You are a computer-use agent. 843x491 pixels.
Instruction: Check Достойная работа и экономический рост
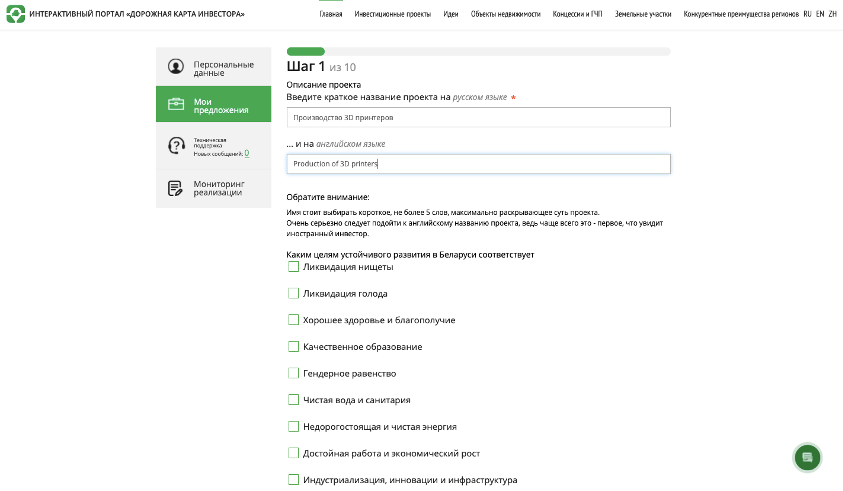(x=293, y=453)
